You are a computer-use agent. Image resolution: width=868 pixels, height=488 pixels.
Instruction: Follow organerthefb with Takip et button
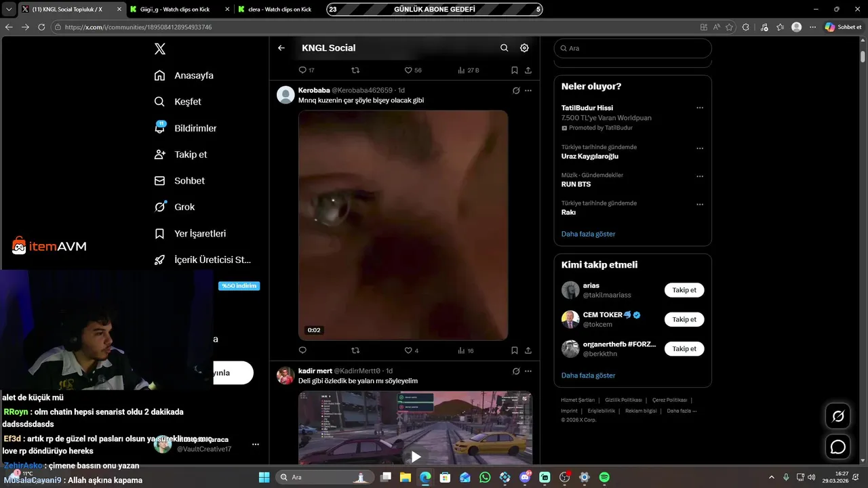[684, 348]
